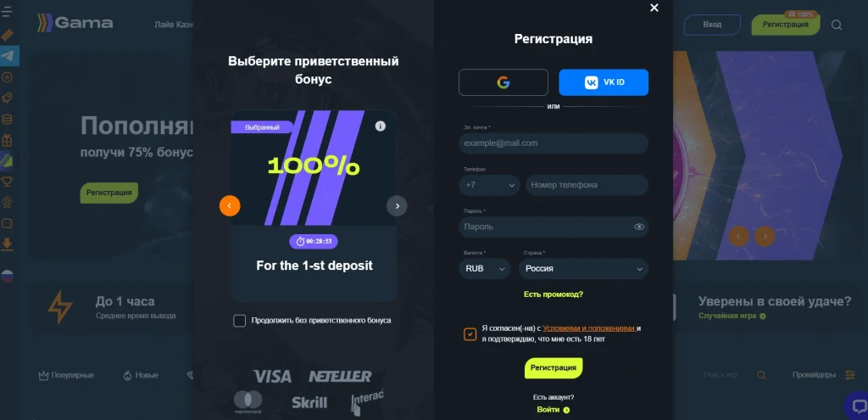Screen dimensions: 868x420
Task: Sign up with the VK ID button
Action: click(604, 82)
